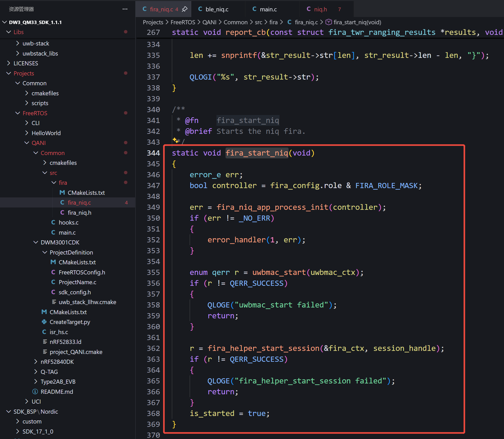The height and width of the screenshot is (439, 504).
Task: Click the src breadcrumb segment
Action: tap(258, 22)
